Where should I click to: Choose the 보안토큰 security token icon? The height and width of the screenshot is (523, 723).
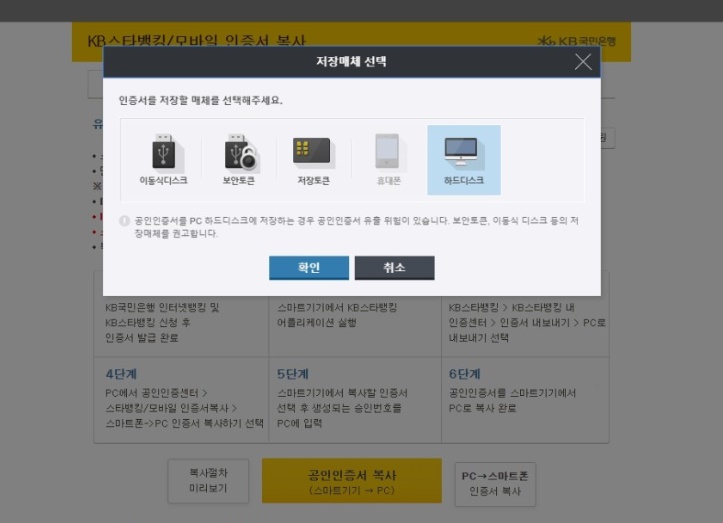tap(238, 160)
